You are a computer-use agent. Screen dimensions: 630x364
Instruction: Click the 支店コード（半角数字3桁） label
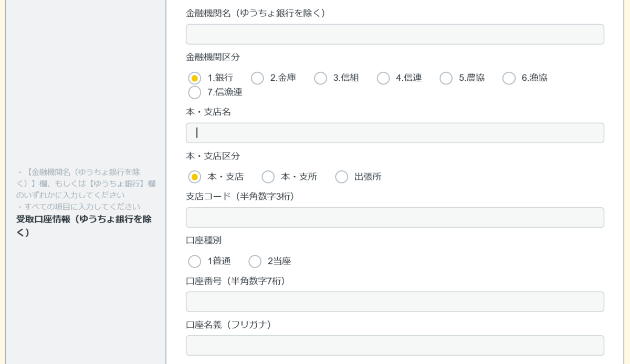240,196
